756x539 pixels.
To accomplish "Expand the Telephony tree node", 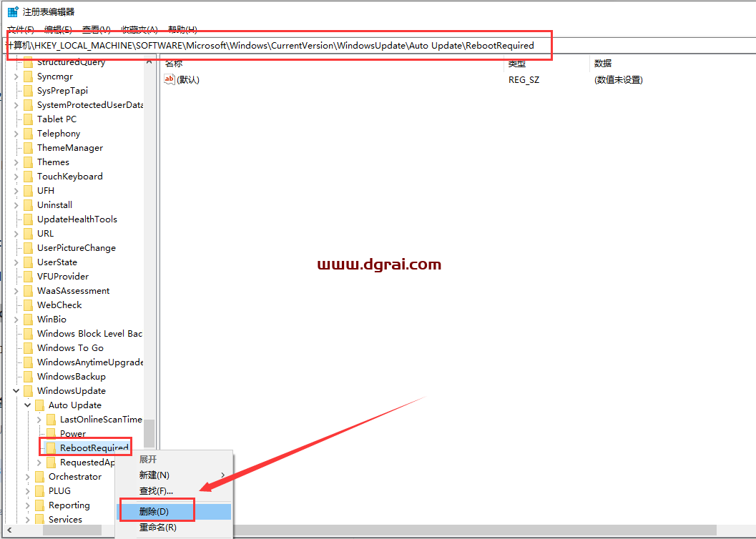I will pyautogui.click(x=16, y=134).
